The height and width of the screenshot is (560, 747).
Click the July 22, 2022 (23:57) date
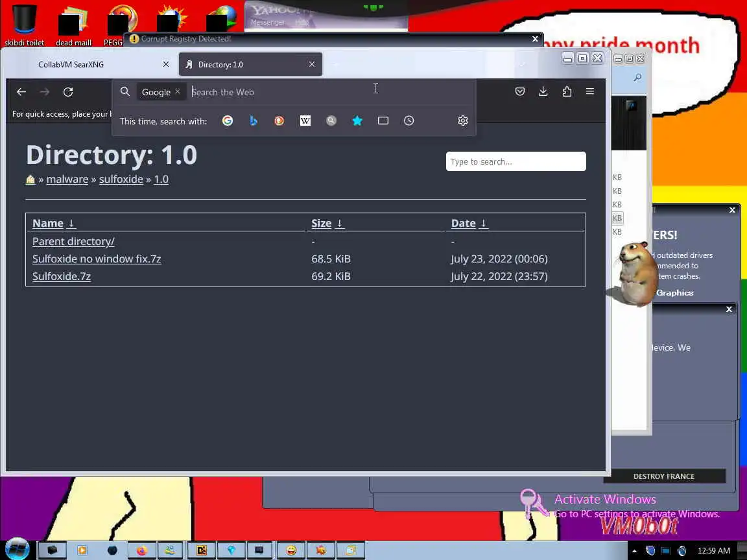click(x=499, y=276)
